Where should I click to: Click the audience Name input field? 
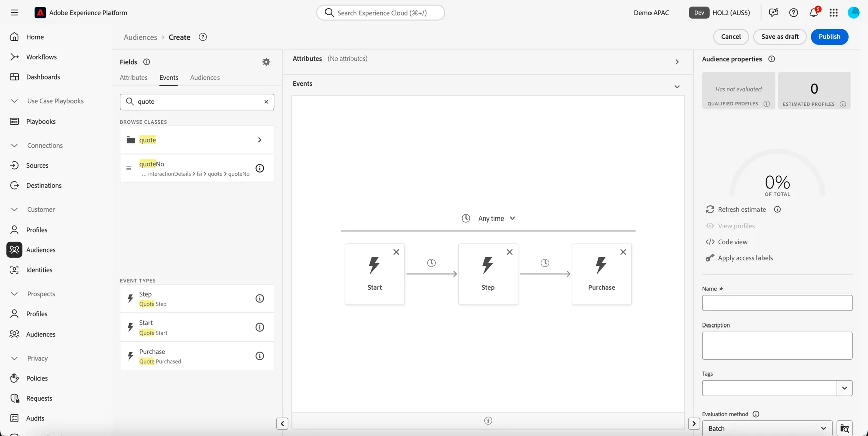(777, 303)
